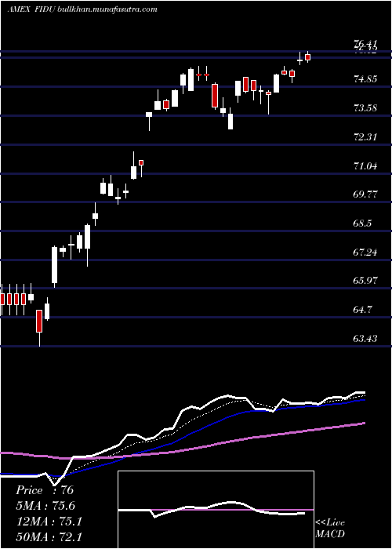The width and height of the screenshot is (392, 549).
Task: Select the 65.97 price level label
Action: (x=366, y=281)
